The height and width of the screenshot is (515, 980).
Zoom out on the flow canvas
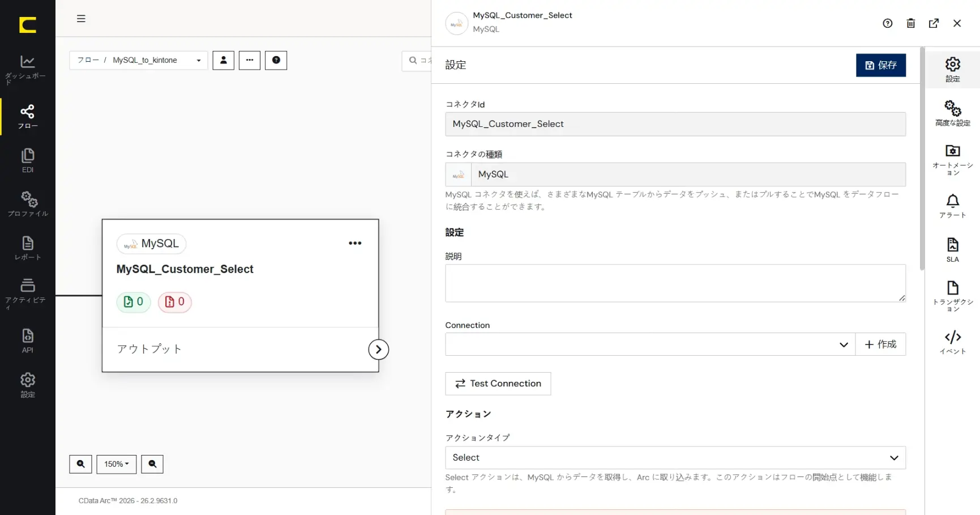click(152, 464)
